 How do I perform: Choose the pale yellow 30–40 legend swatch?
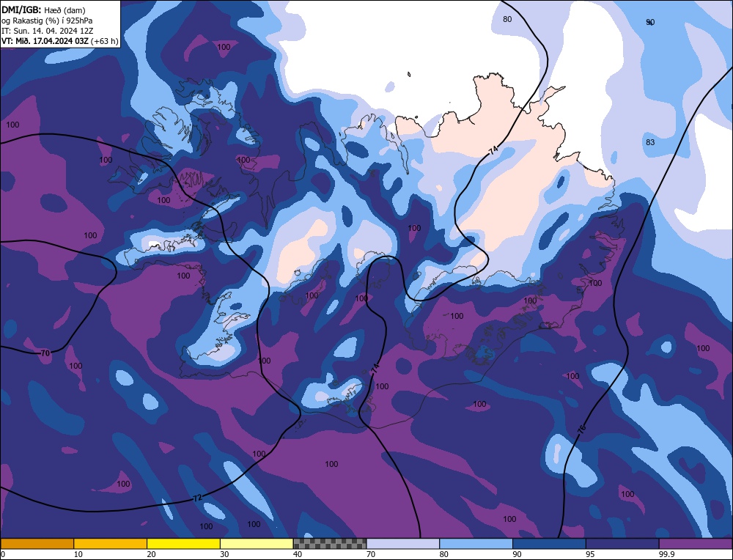(x=257, y=543)
